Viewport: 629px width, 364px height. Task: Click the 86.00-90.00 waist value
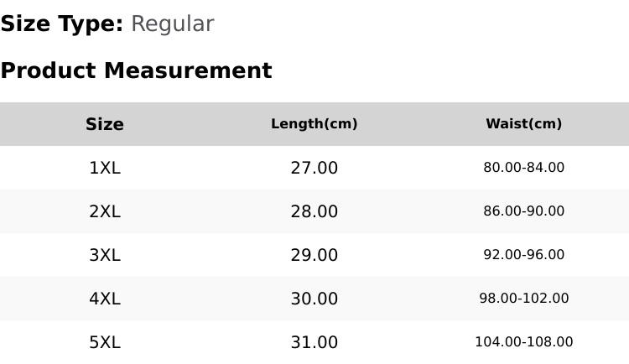pos(524,211)
